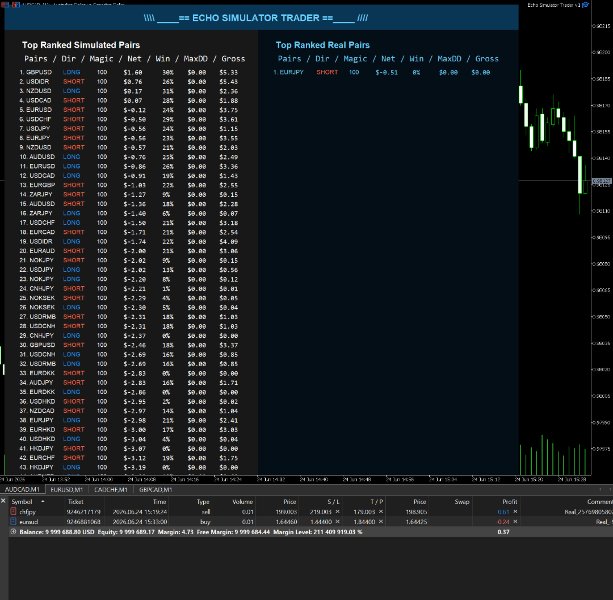This screenshot has height=600, width=613.
Task: Click the $1.60 net value for GBPUSD
Action: [x=133, y=72]
